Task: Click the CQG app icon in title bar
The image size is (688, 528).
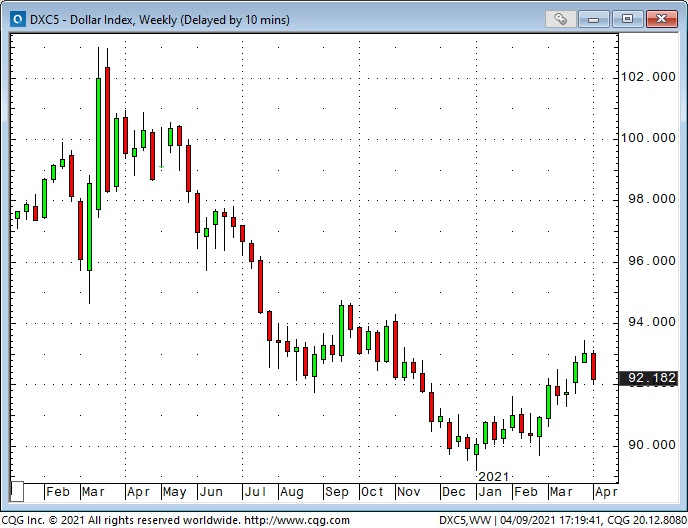Action: click(18, 20)
